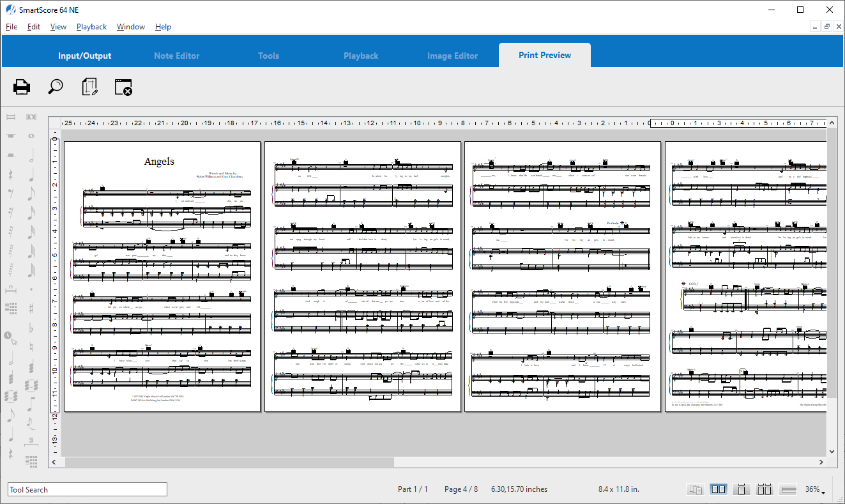
Task: Switch to the Tools tab
Action: pyautogui.click(x=269, y=56)
